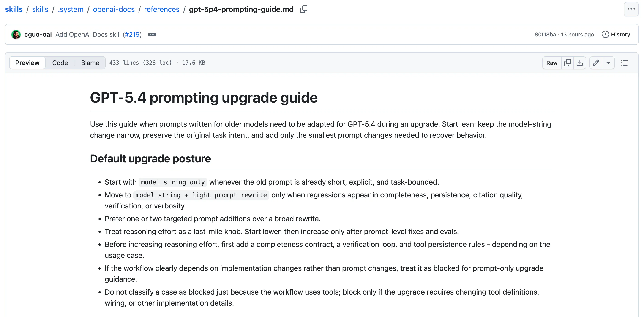Open more edit options dropdown arrow
The width and height of the screenshot is (644, 317).
608,63
